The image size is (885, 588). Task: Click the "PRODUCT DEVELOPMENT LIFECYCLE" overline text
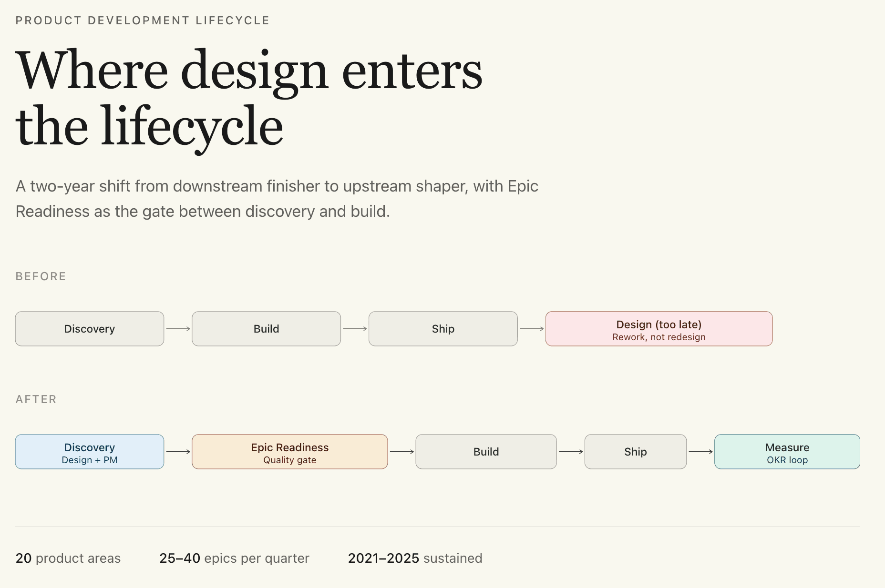(143, 20)
